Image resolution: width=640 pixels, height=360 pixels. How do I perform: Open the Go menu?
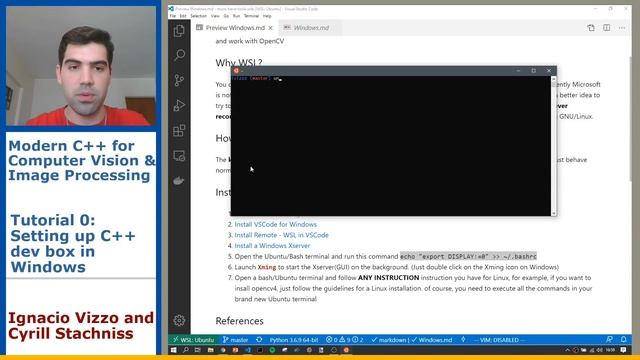point(226,16)
